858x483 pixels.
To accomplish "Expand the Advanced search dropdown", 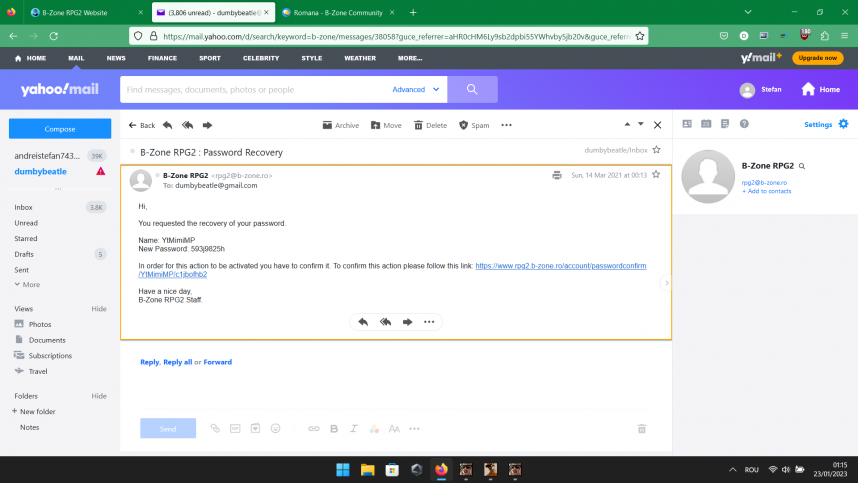I will [416, 90].
